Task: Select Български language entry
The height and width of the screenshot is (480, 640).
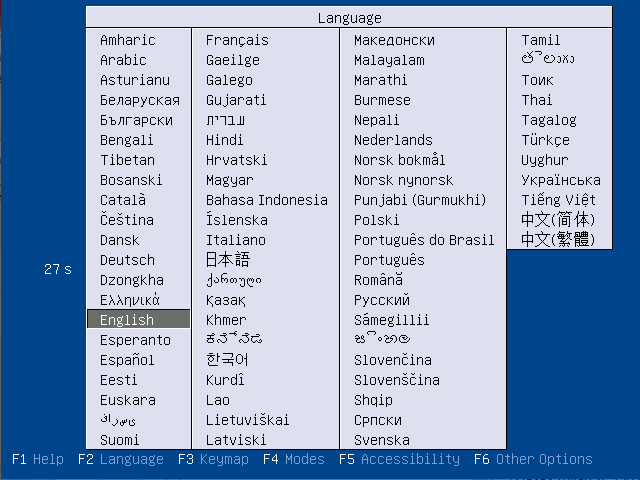Action: point(136,120)
